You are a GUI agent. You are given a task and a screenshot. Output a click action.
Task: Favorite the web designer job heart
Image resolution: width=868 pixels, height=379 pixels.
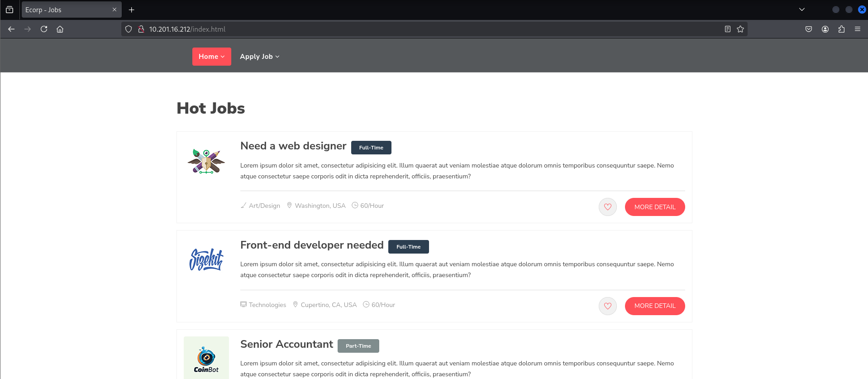[x=608, y=207]
